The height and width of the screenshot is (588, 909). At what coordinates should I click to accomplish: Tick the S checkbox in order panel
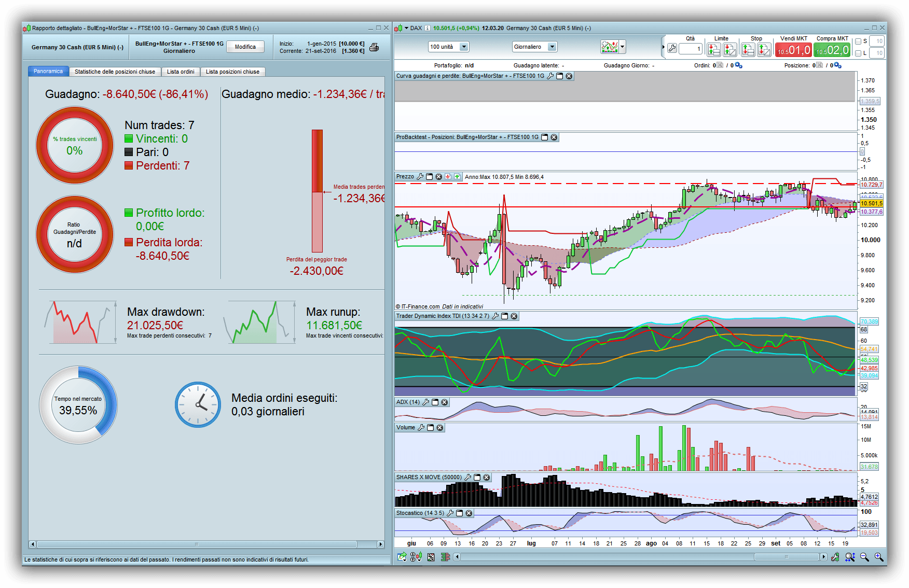(858, 41)
